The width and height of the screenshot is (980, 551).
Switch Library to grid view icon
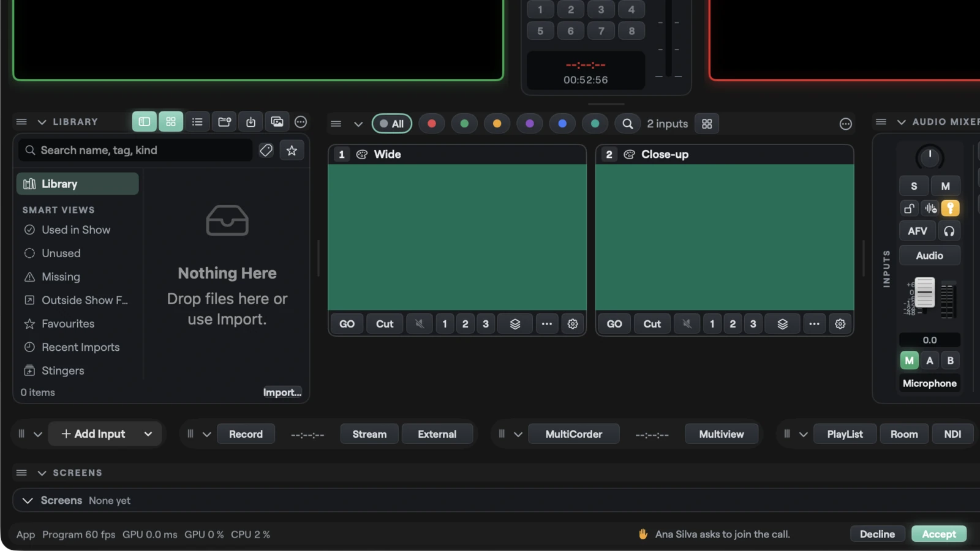point(171,122)
